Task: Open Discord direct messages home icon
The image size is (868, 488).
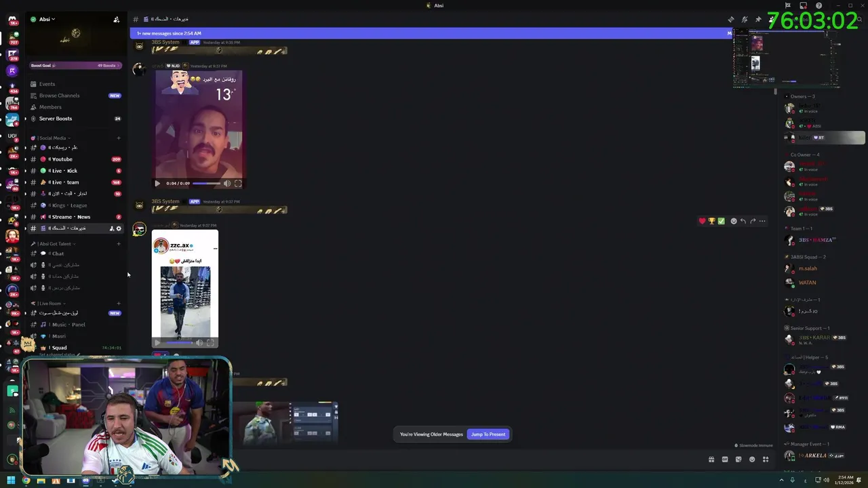Action: [12, 20]
